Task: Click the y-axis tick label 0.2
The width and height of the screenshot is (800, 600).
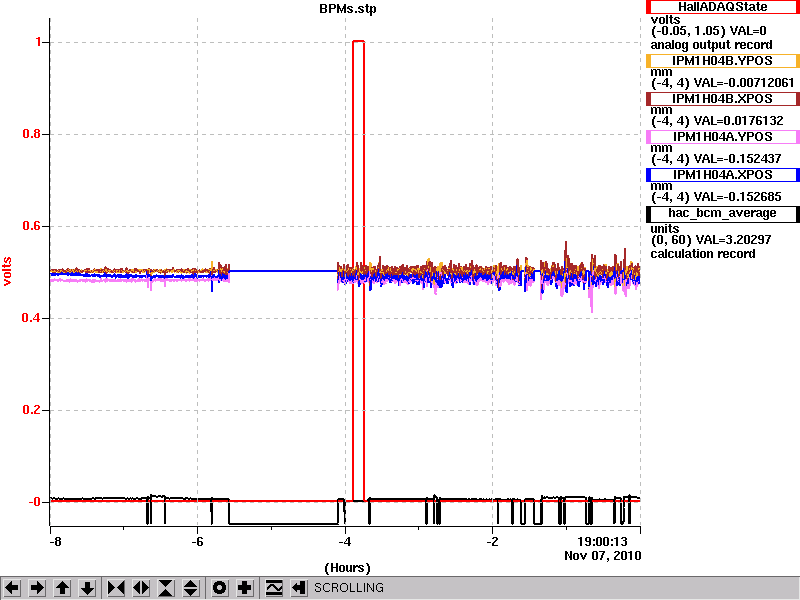Action: tap(33, 410)
